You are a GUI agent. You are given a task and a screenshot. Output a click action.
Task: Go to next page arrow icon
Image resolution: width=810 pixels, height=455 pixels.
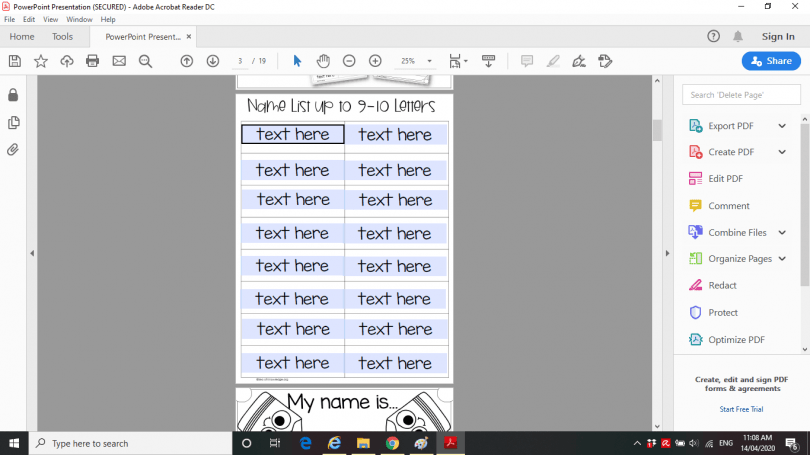tap(213, 61)
